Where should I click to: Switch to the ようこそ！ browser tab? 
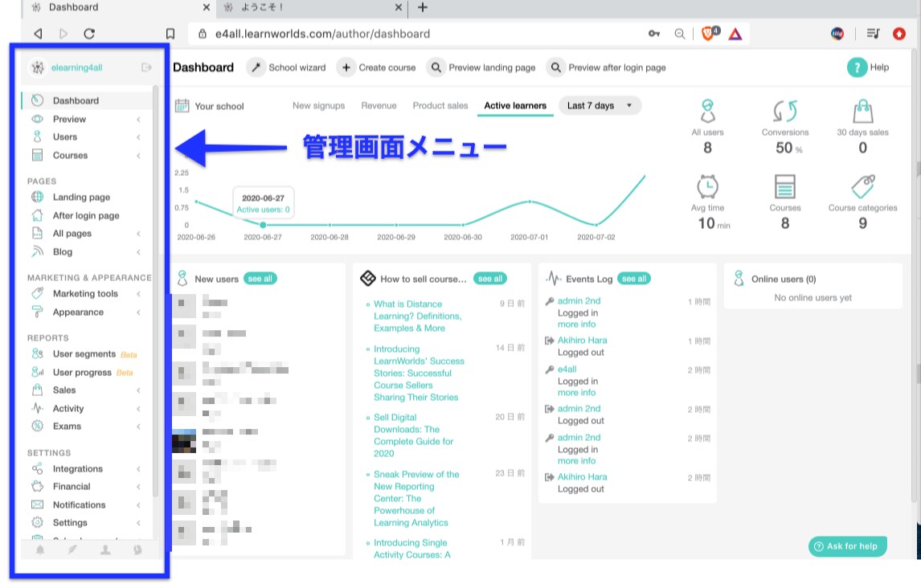coord(313,7)
